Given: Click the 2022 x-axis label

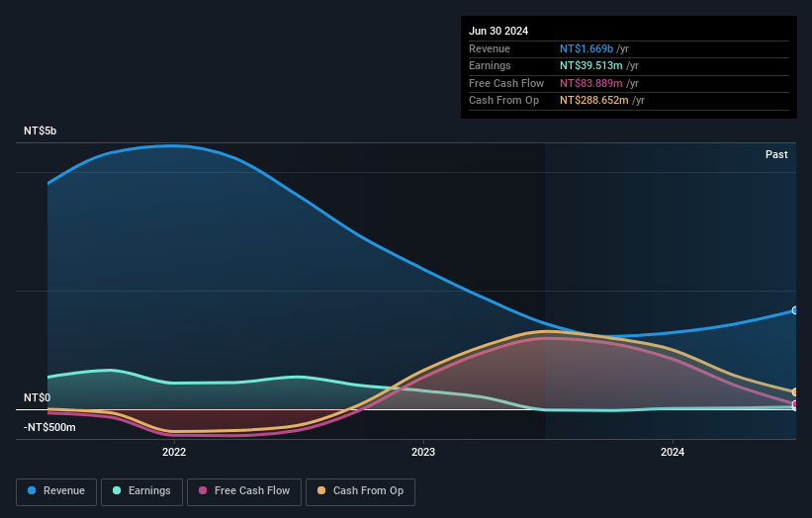Looking at the screenshot, I should pos(174,452).
